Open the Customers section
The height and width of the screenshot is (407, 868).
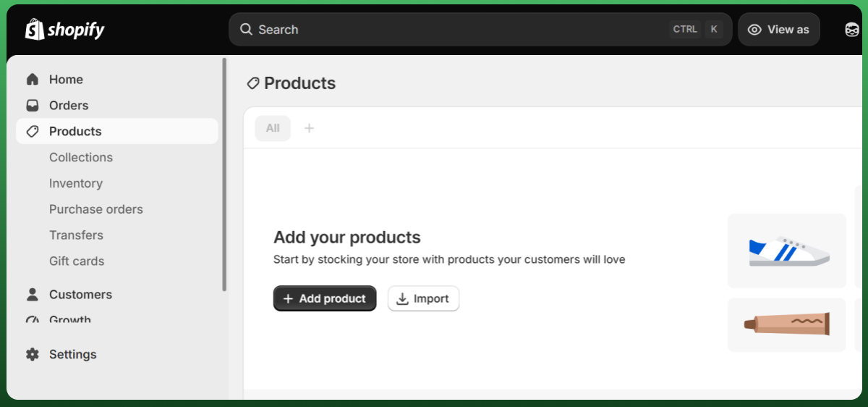(116, 294)
